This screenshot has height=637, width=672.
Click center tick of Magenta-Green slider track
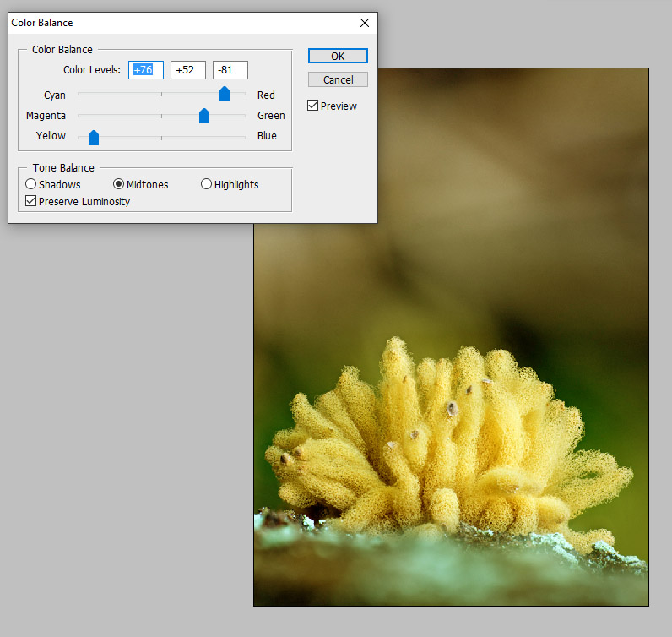pos(161,116)
